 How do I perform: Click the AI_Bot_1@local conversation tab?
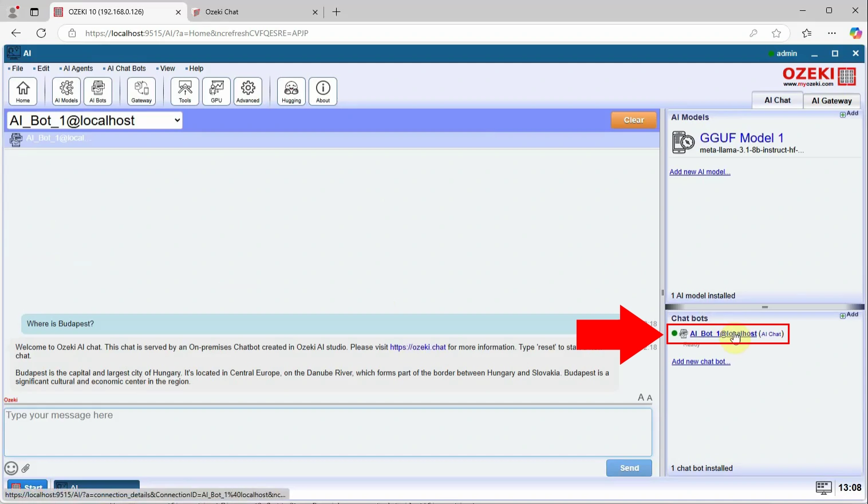[50, 139]
